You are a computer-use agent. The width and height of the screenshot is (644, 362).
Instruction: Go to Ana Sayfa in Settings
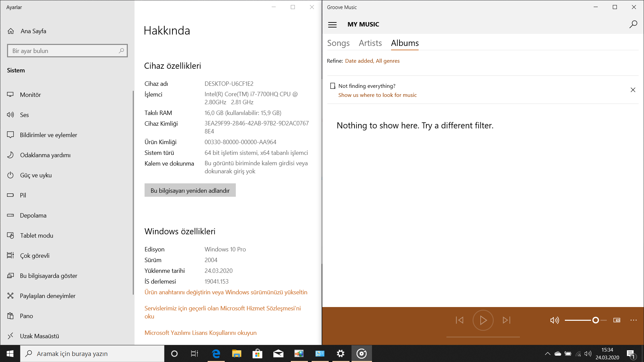tap(67, 31)
